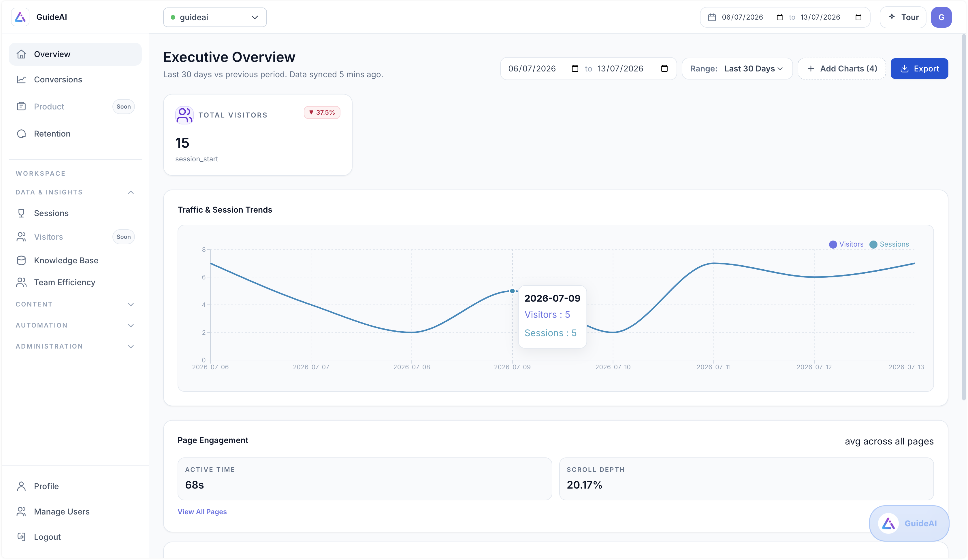This screenshot has width=968, height=560.
Task: Click the Soon badge beside Visitors
Action: tap(124, 237)
